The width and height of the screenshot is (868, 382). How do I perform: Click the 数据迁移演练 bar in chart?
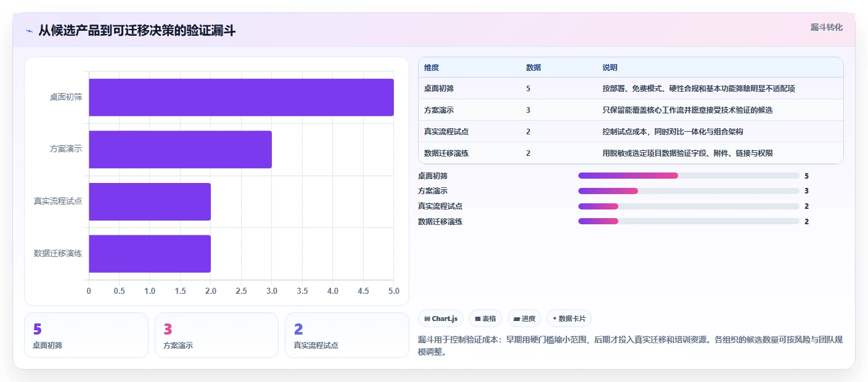tap(150, 254)
